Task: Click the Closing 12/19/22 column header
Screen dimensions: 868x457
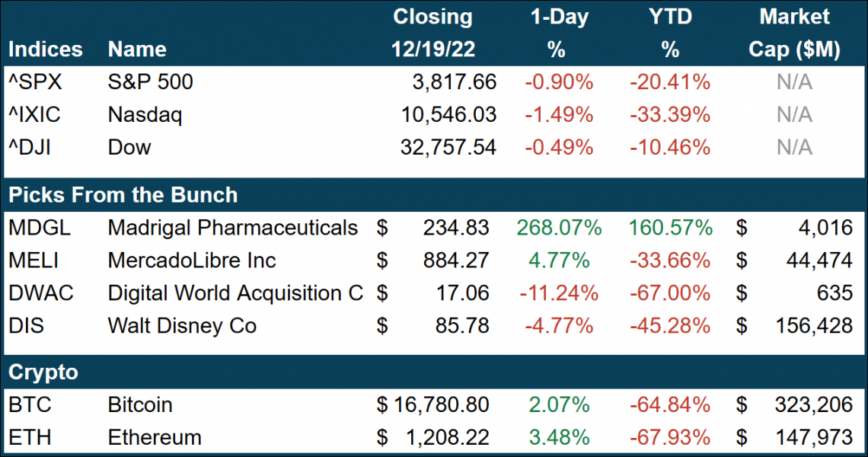Action: tap(432, 33)
